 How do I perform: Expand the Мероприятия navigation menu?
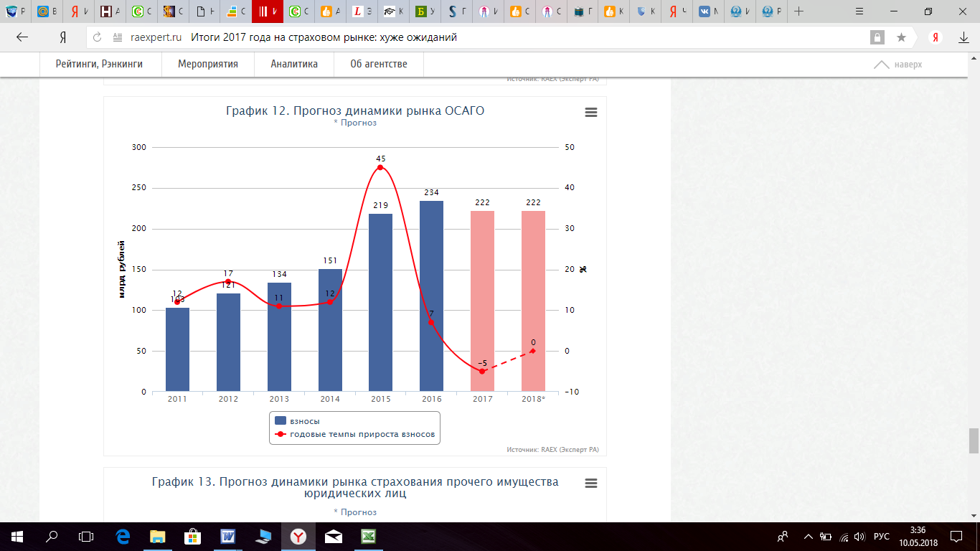click(208, 64)
